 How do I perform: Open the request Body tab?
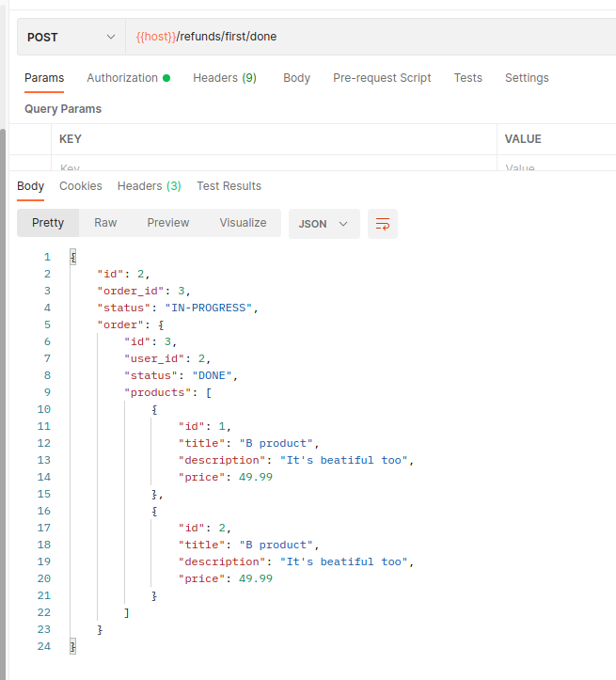296,78
